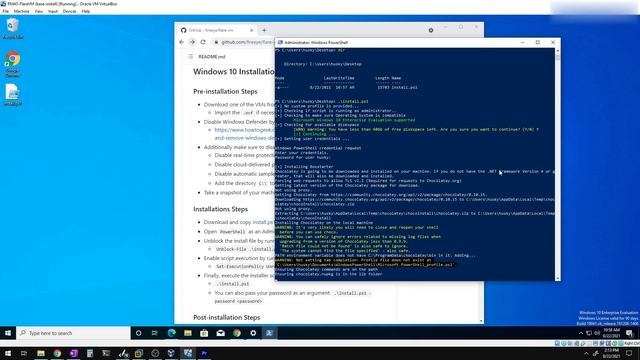
Task: Open VirtualBox Input menu
Action: click(x=53, y=11)
